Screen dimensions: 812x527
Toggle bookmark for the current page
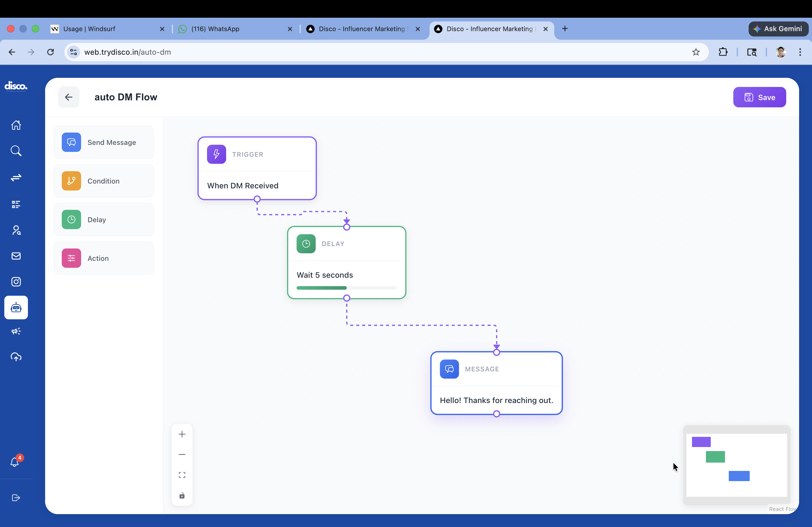(696, 52)
